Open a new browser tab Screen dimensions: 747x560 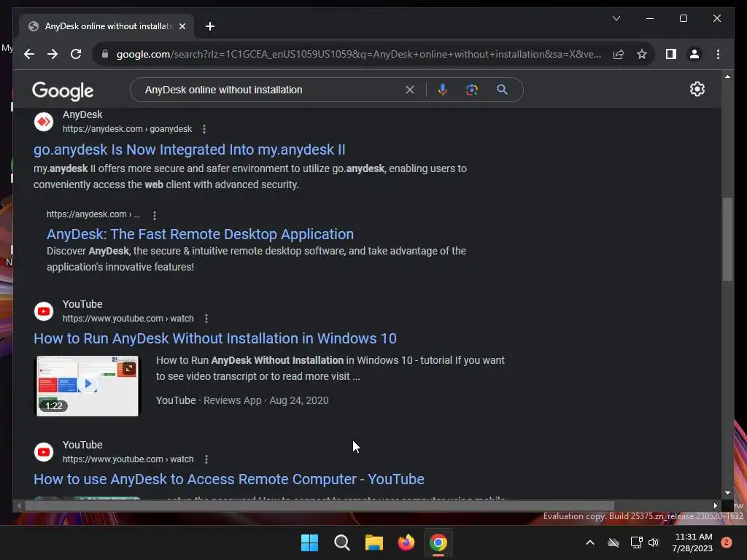click(210, 26)
